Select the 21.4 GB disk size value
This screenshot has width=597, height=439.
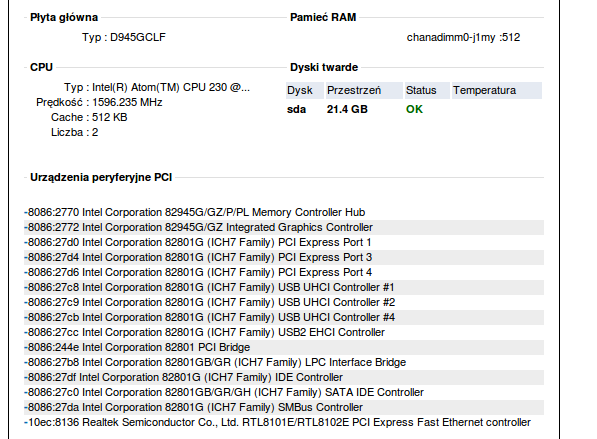tap(347, 109)
